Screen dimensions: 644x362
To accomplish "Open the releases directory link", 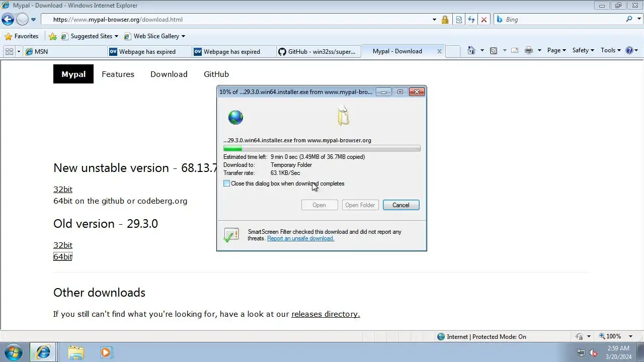I will point(326,314).
